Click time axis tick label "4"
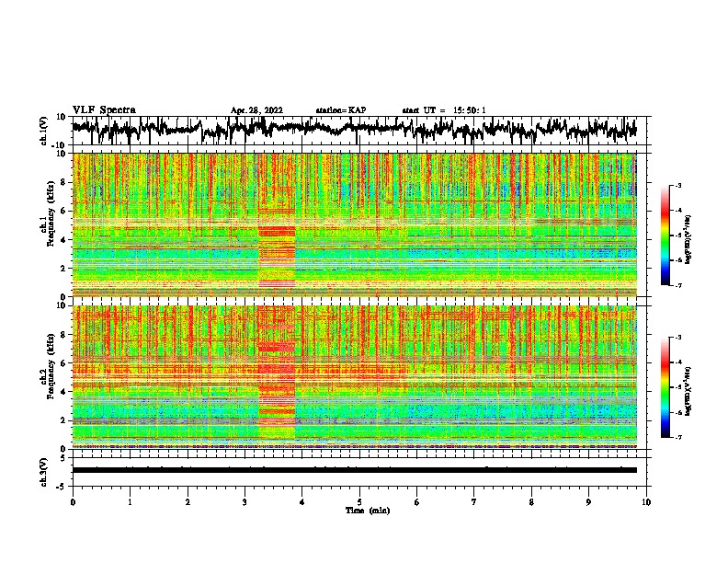 point(302,502)
